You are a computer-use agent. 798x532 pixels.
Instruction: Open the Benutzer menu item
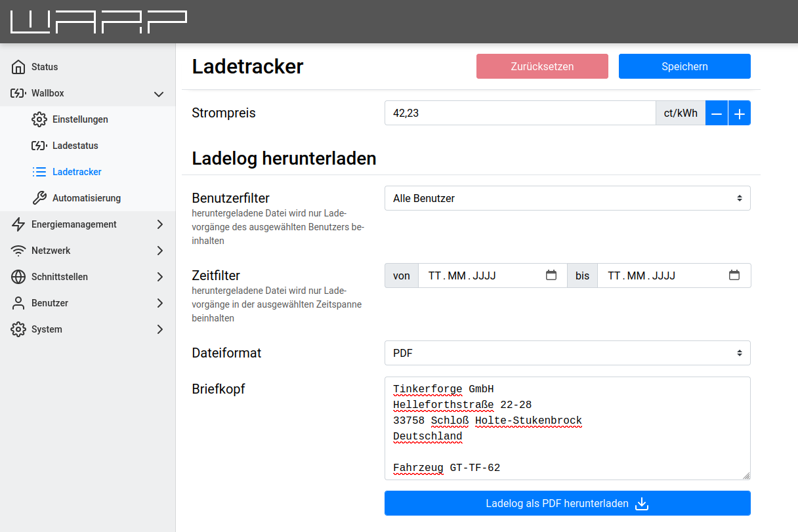[50, 303]
